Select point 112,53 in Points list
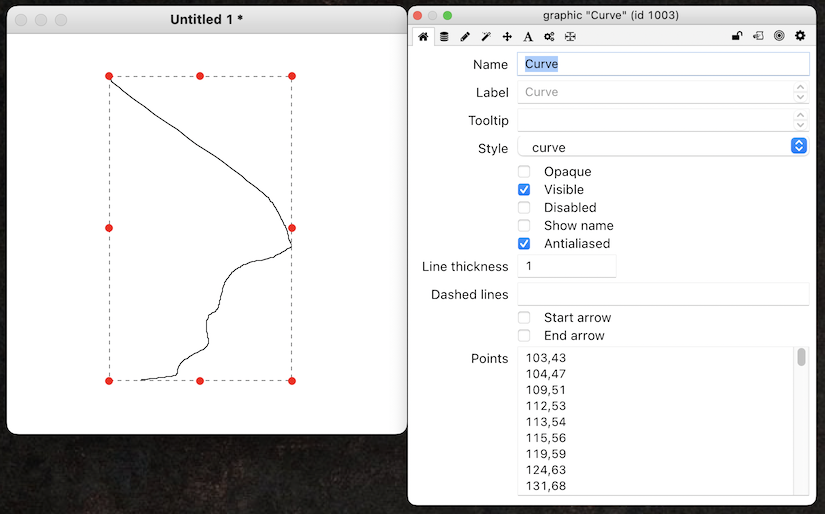The image size is (825, 514). pos(546,406)
